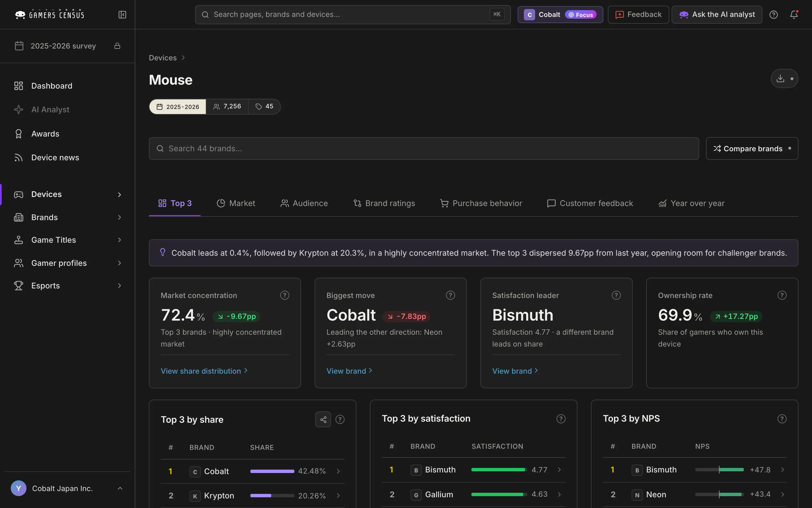Switch to the Audience tab

(304, 203)
